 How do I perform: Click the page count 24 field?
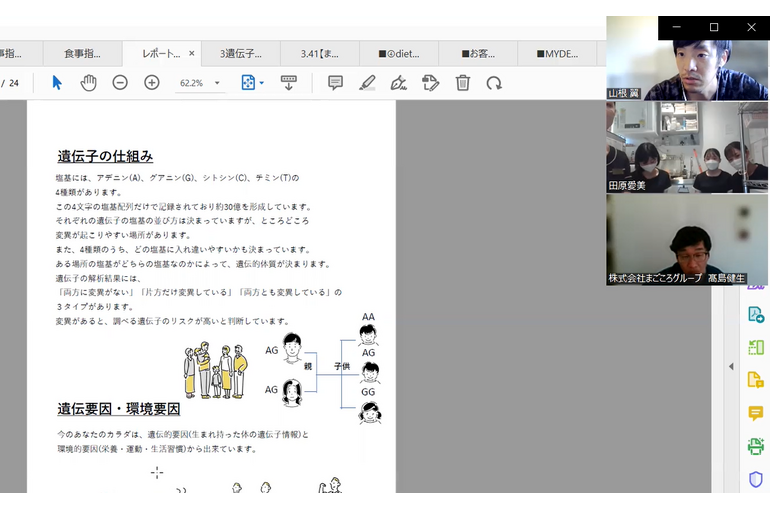tap(14, 83)
